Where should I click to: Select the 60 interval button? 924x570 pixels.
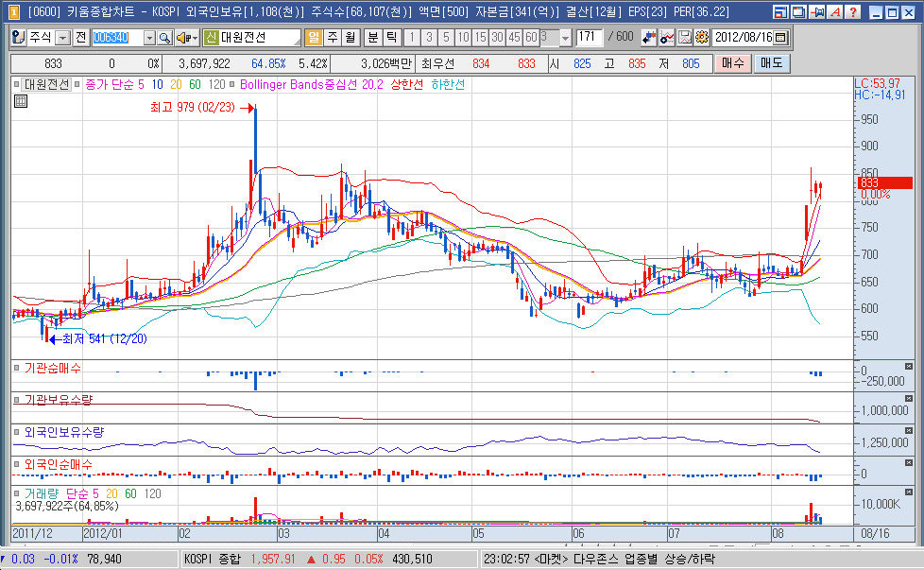tap(532, 38)
